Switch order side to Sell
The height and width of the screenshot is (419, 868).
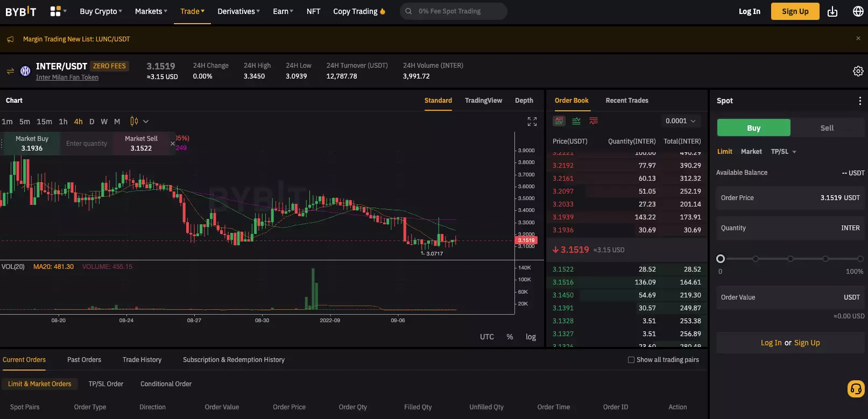(827, 128)
